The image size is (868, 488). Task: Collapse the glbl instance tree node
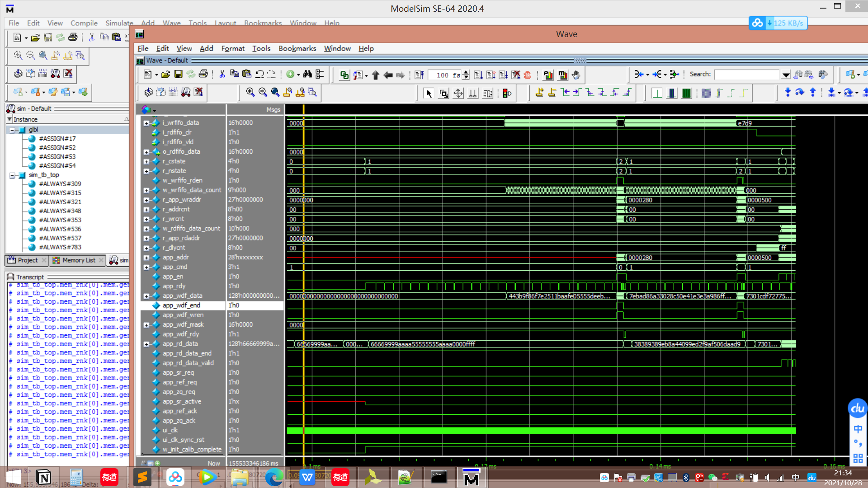coord(13,130)
